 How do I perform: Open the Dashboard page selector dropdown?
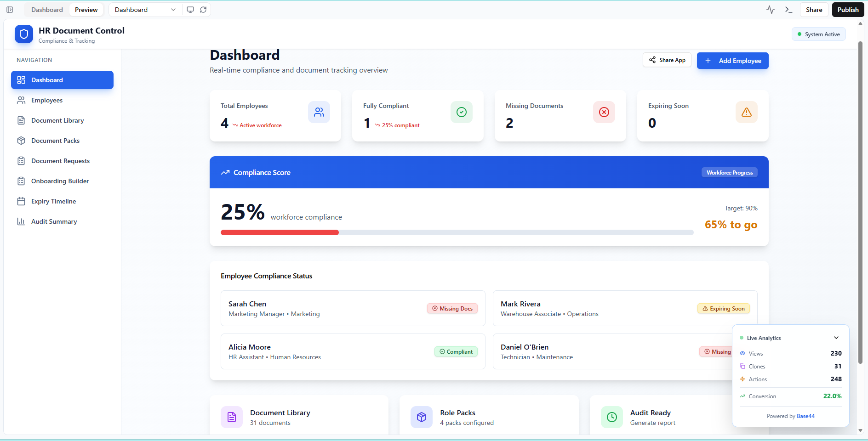[x=145, y=10]
